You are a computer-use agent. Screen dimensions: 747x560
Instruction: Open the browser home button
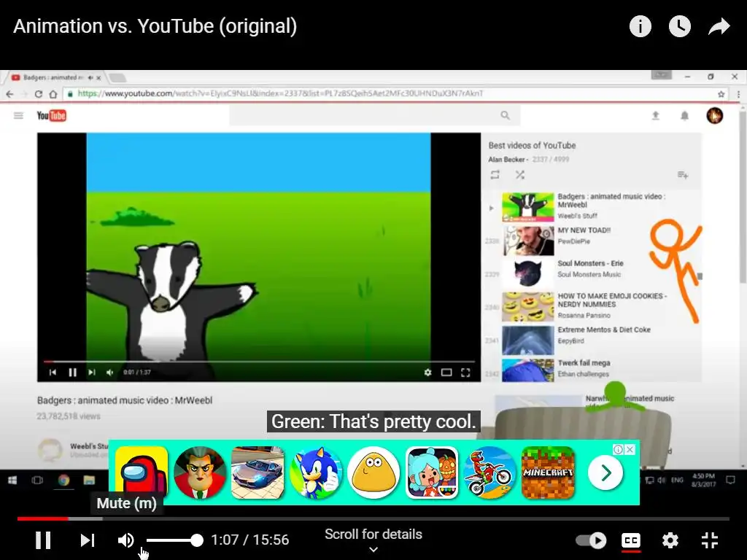[x=53, y=94]
